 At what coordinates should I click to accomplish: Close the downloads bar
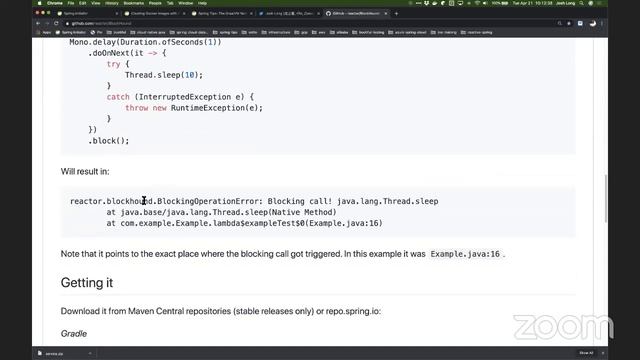tap(603, 353)
